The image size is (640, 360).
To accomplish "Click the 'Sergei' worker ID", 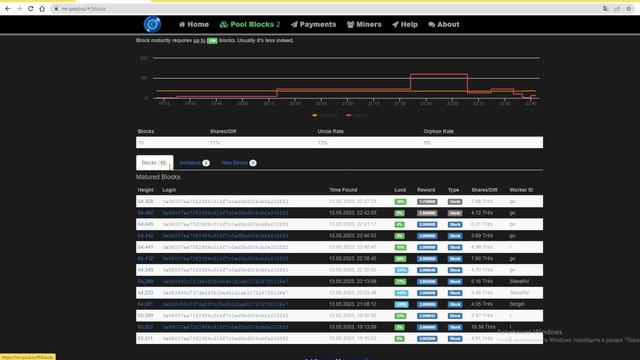I will coord(517,304).
